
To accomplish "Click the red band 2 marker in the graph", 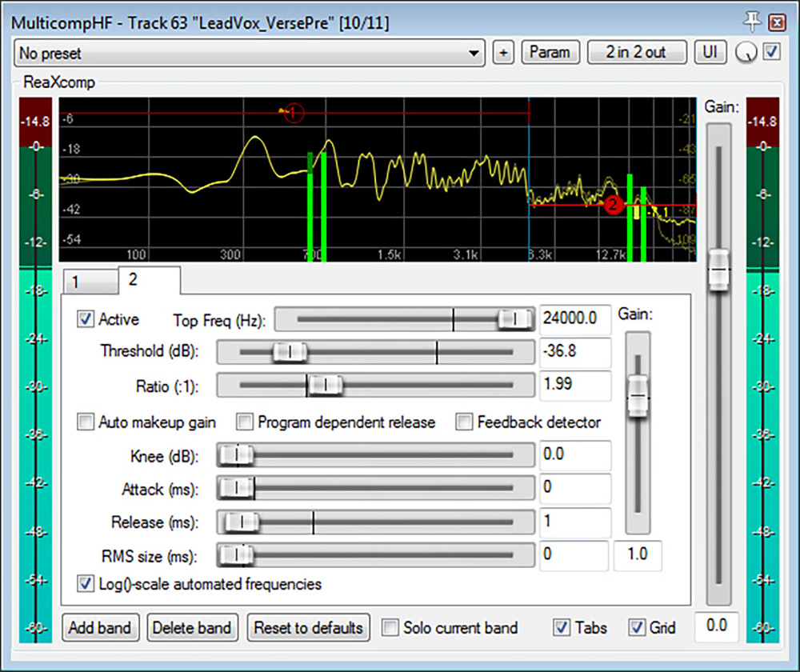I will coord(612,205).
